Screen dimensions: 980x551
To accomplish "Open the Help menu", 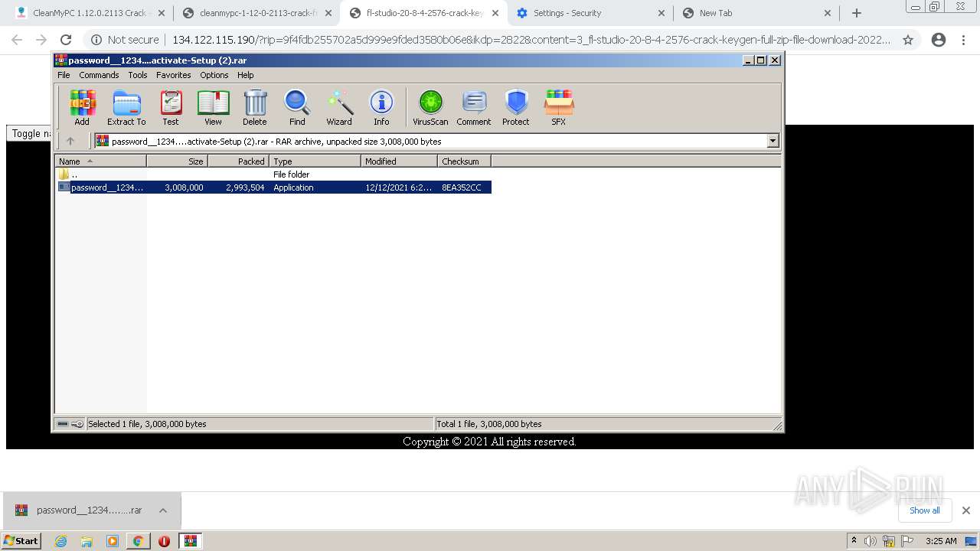I will [x=245, y=75].
